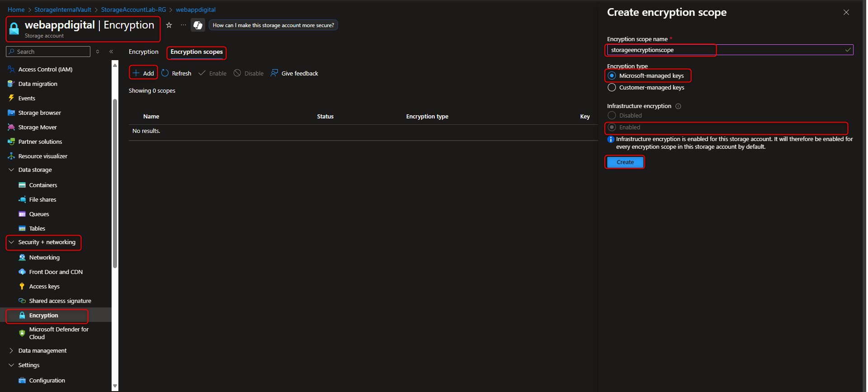Open Storage browser icon
The image size is (868, 392).
11,113
